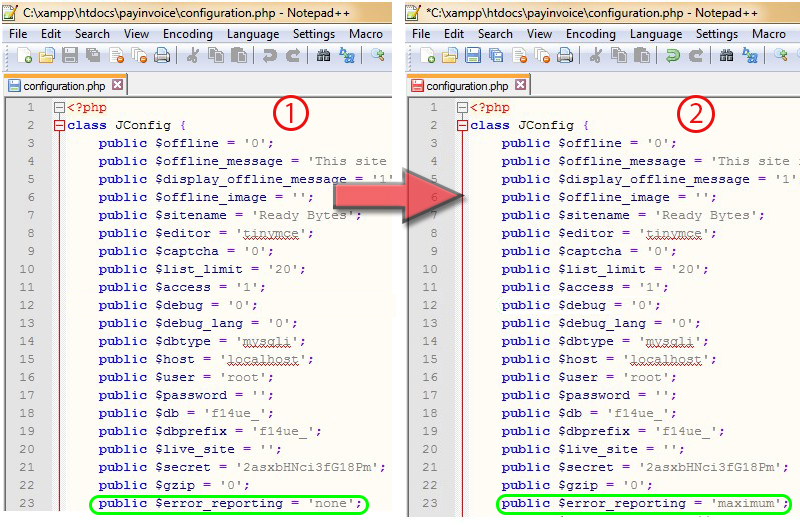Image resolution: width=800 pixels, height=525 pixels.
Task: Click Print icon in right Notepad++ window
Action: 565,55
